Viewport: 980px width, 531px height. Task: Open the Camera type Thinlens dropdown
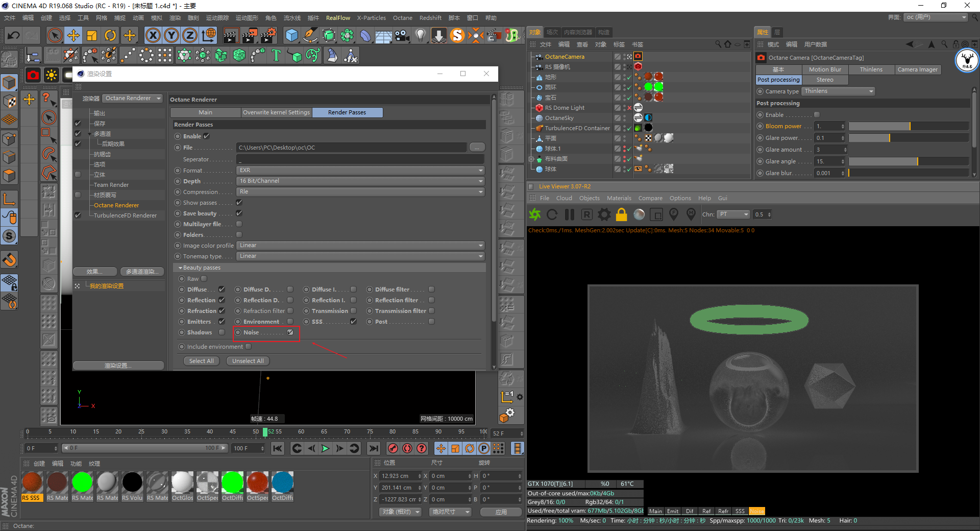(x=839, y=91)
